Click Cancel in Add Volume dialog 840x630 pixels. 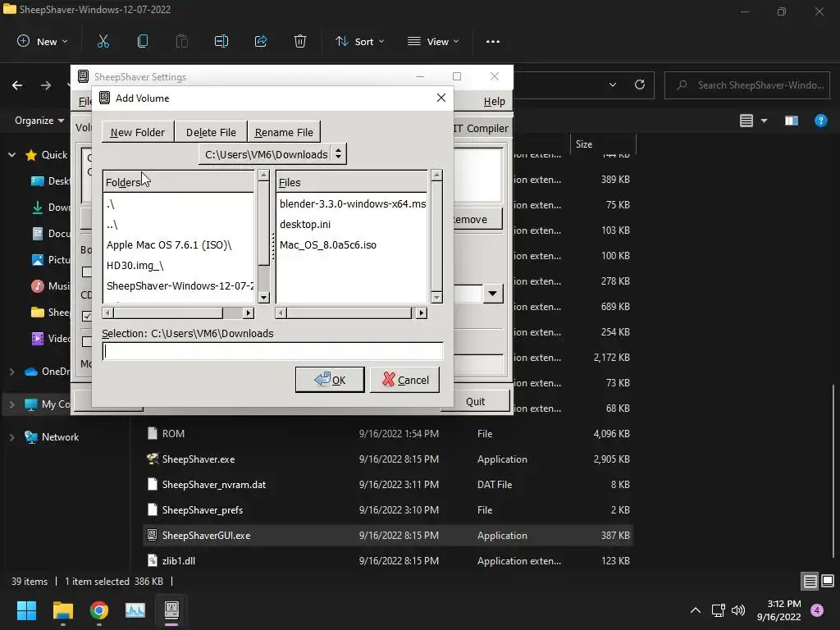404,380
